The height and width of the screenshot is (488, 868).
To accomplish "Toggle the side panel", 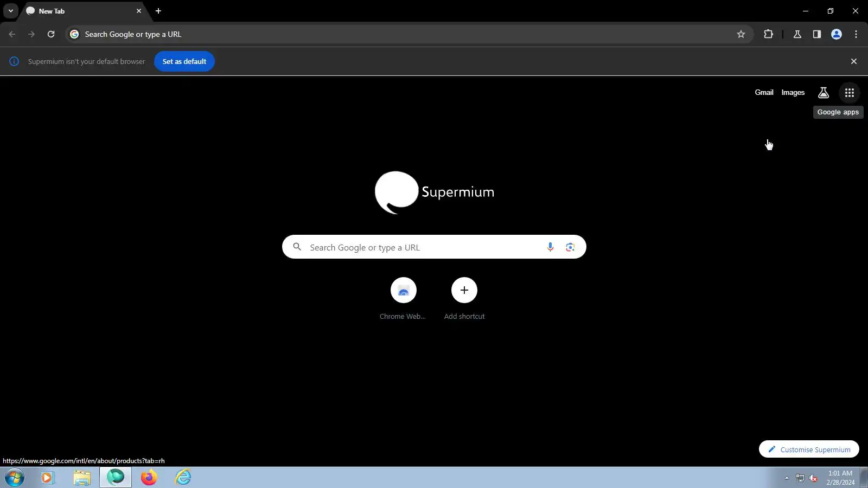I will pos(817,34).
